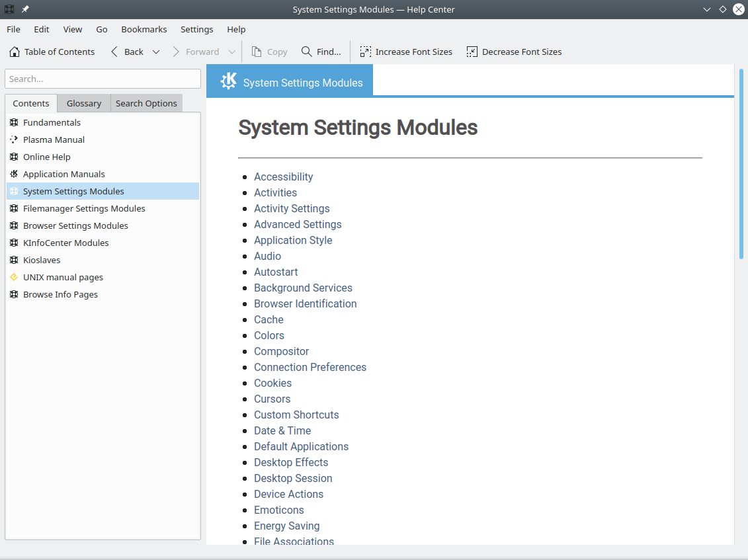Click the Plasma Manual entry icon
Screen dimensions: 748x560
click(x=14, y=140)
